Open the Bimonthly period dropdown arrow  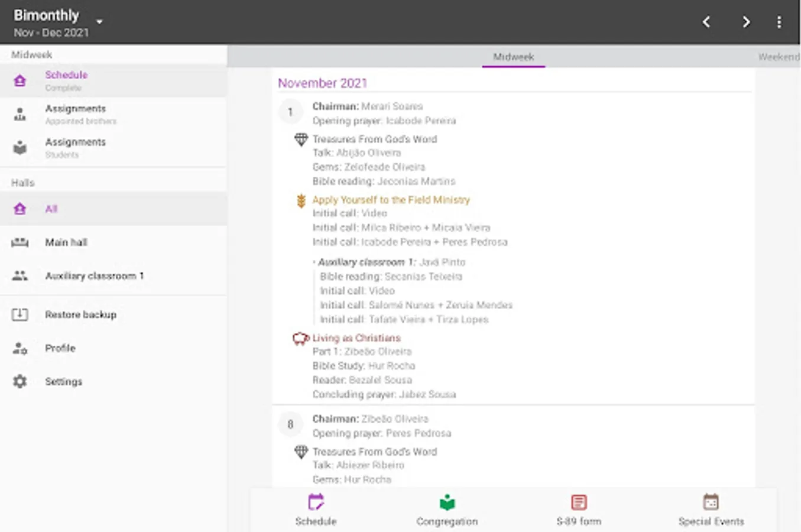[x=99, y=22]
